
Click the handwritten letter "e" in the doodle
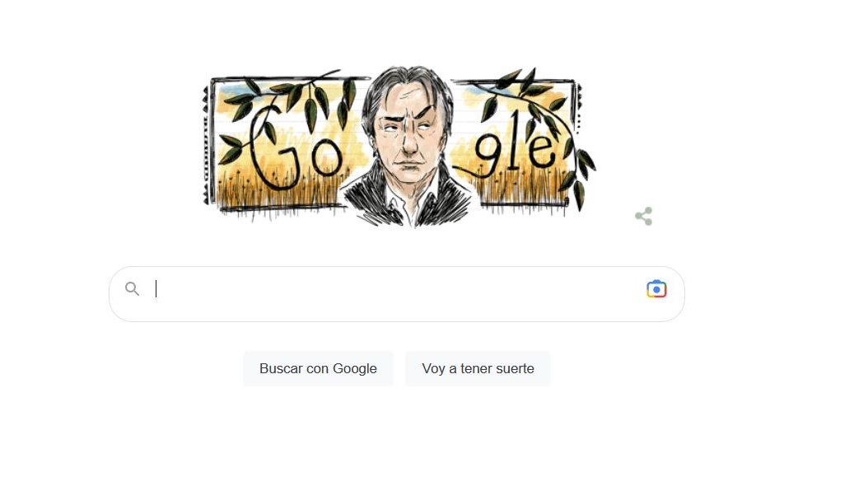click(x=542, y=150)
